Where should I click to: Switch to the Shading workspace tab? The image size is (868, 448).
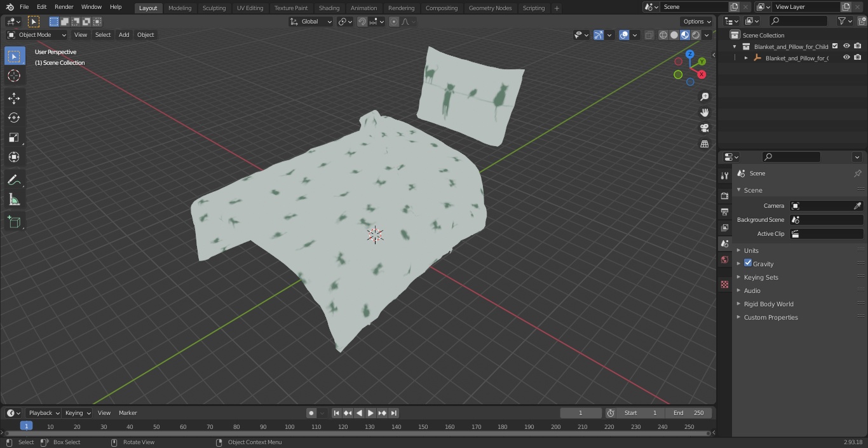coord(329,8)
